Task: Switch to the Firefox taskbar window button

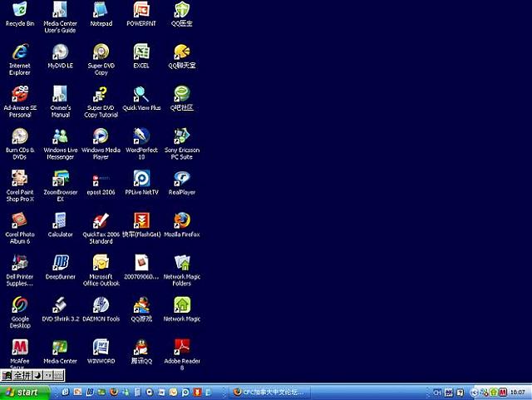Action: tap(270, 393)
